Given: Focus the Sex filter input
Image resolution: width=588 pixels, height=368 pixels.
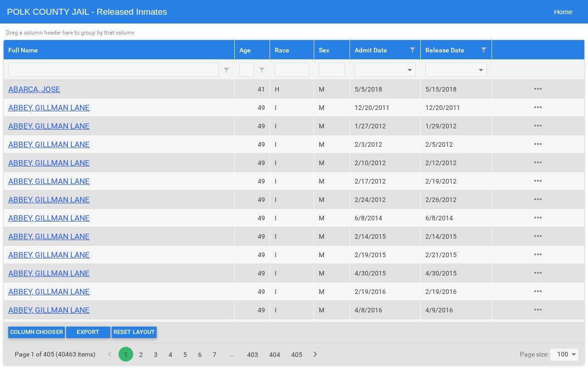Looking at the screenshot, I should 332,70.
